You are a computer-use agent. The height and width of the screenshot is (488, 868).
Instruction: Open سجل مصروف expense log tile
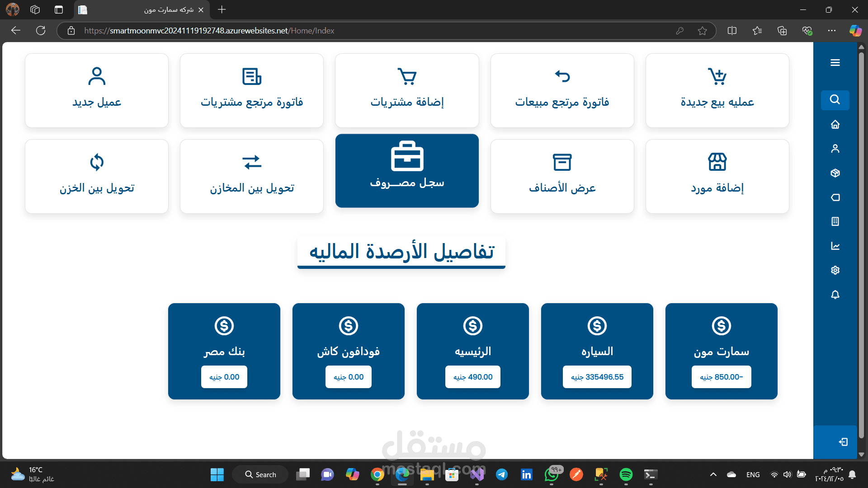(406, 171)
